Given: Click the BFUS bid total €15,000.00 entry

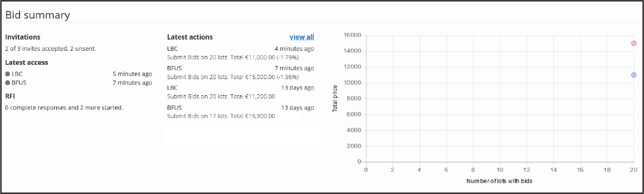Looking at the screenshot, I should 233,77.
